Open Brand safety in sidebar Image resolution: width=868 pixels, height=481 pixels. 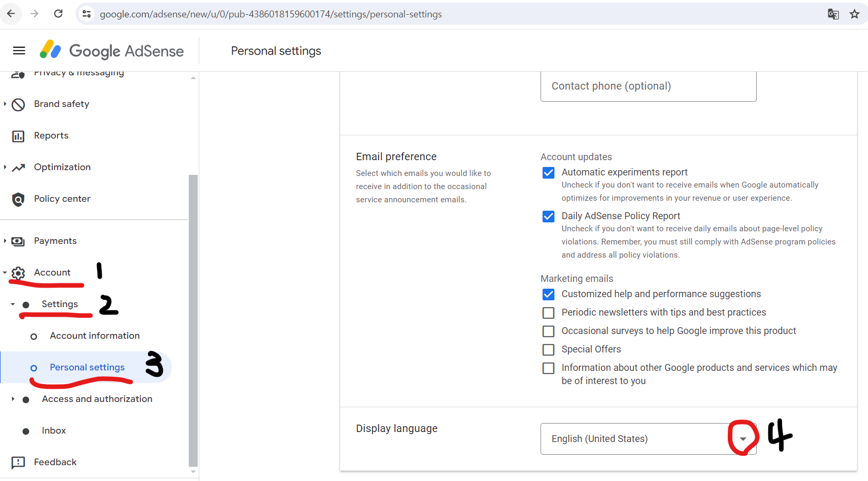coord(62,104)
